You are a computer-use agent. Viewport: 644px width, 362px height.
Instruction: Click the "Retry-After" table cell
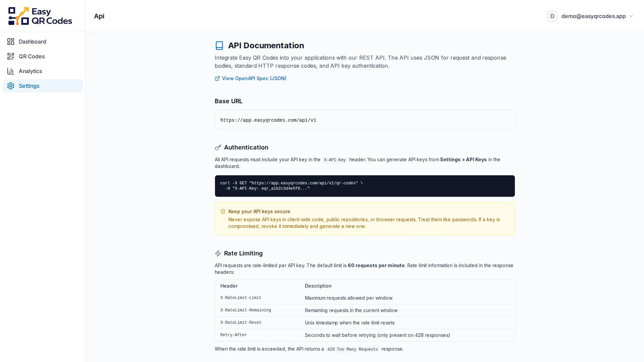click(x=233, y=335)
